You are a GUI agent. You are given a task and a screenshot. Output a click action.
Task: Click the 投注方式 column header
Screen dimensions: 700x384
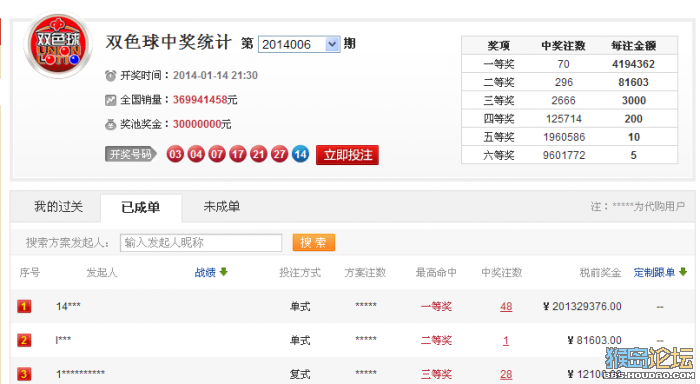(300, 272)
